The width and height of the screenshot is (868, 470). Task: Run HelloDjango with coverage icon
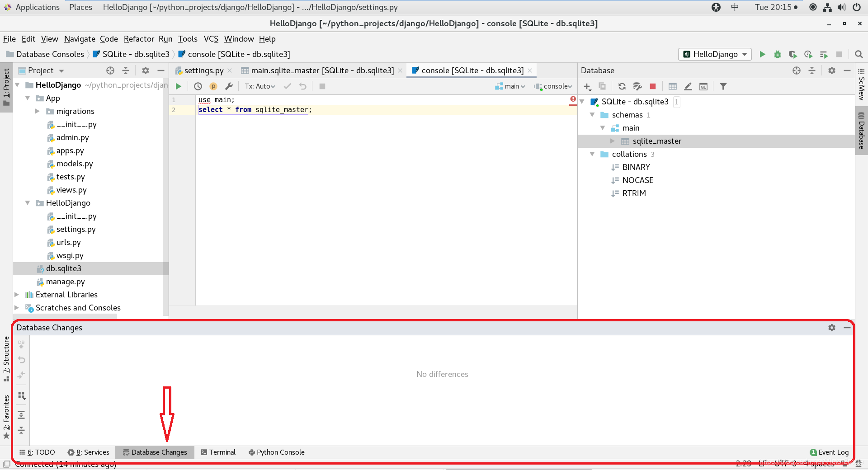(x=793, y=54)
